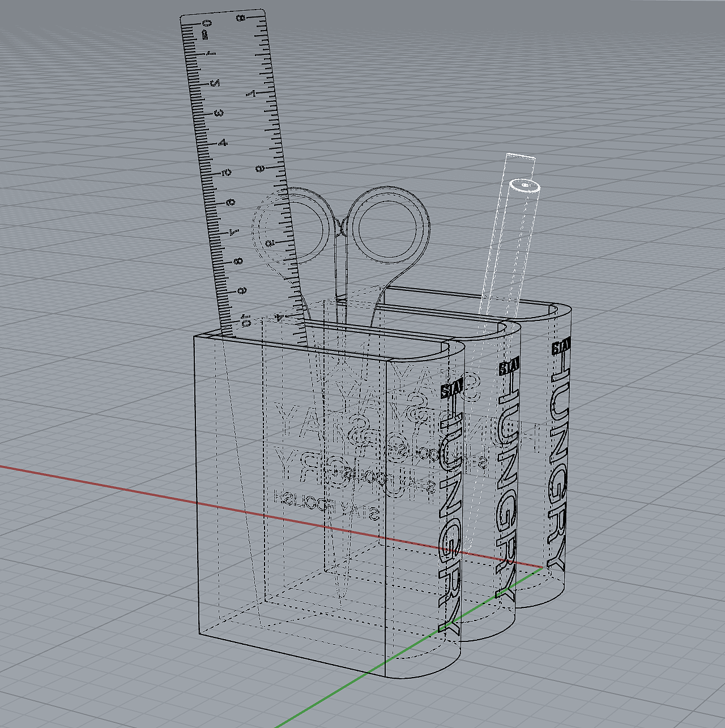Select the right scissors handle ring
Screen dimensions: 725x728
(388, 224)
